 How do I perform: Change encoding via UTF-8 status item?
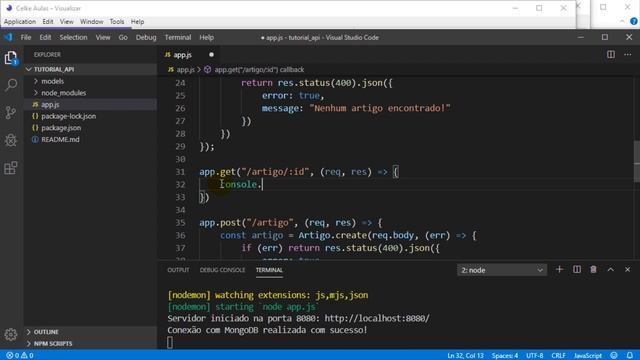[x=535, y=356]
